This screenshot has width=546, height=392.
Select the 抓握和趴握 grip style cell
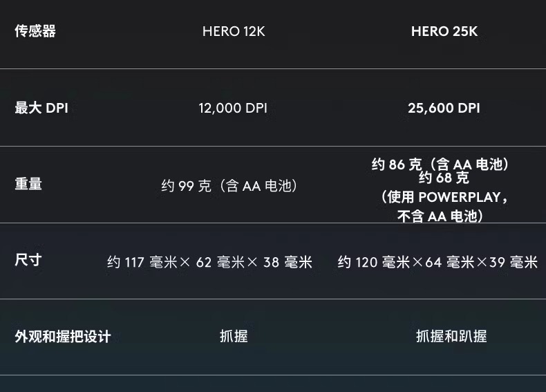[x=451, y=337]
